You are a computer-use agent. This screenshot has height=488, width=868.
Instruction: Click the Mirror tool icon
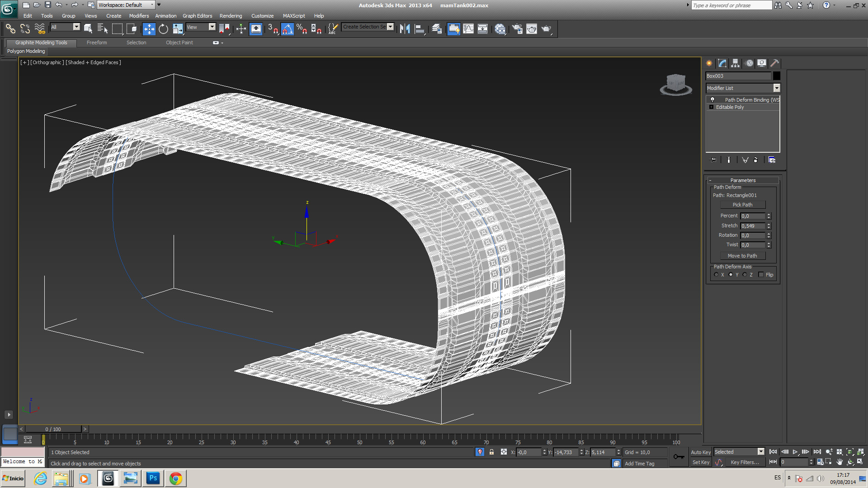pos(405,29)
